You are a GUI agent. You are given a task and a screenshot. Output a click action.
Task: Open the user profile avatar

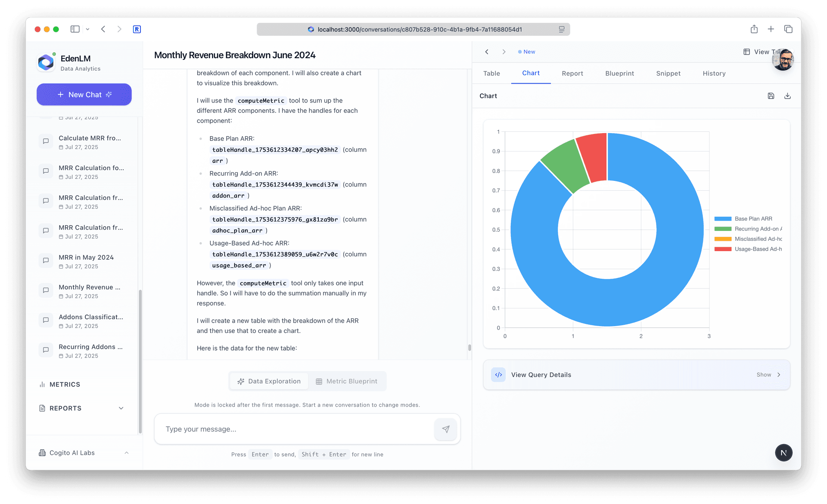(x=783, y=59)
